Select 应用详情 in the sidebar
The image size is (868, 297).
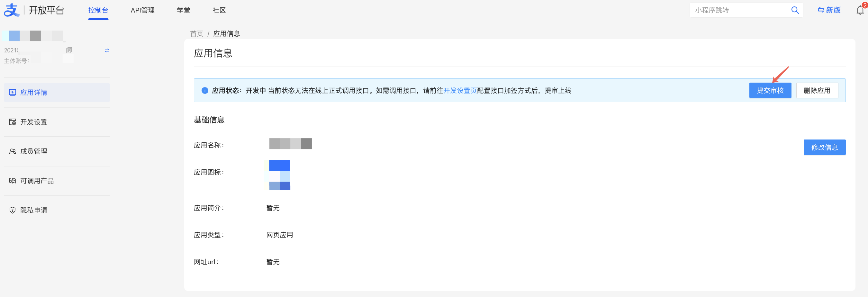point(57,93)
